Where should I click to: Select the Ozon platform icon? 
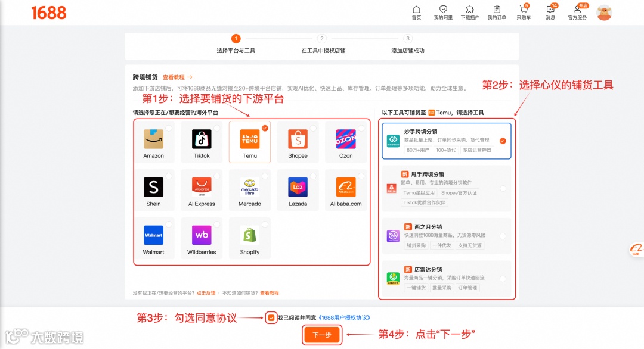pyautogui.click(x=346, y=139)
